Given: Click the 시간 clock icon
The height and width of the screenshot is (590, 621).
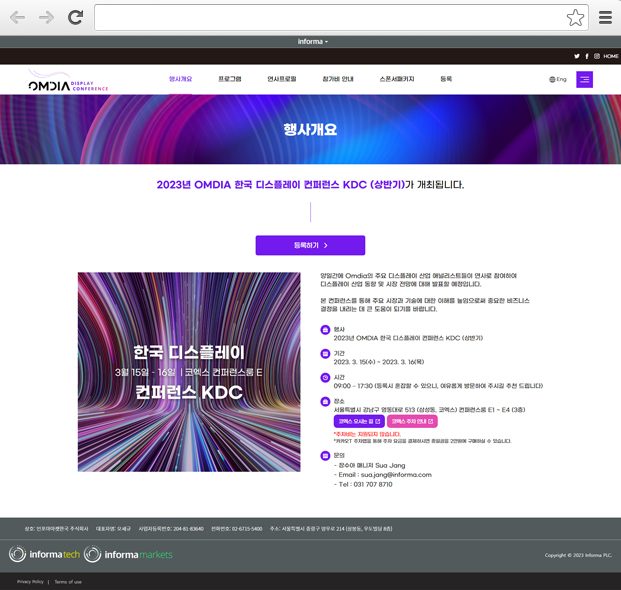Looking at the screenshot, I should pyautogui.click(x=325, y=378).
